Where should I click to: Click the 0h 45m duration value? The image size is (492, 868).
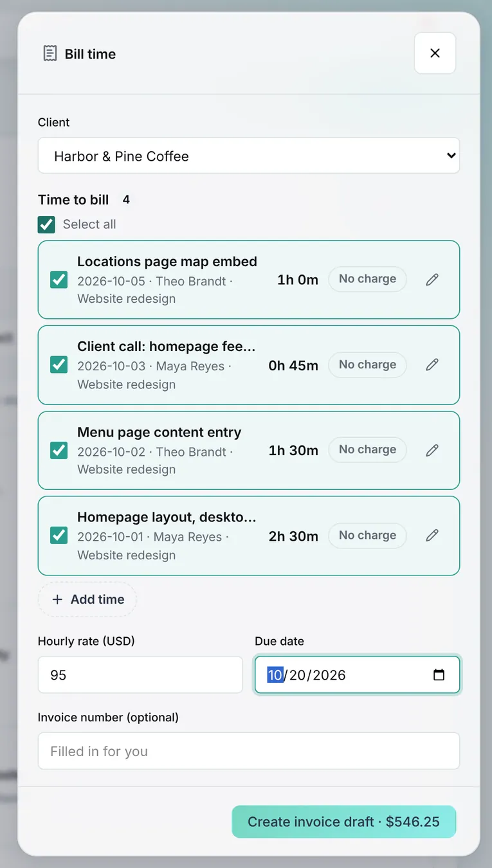point(293,366)
